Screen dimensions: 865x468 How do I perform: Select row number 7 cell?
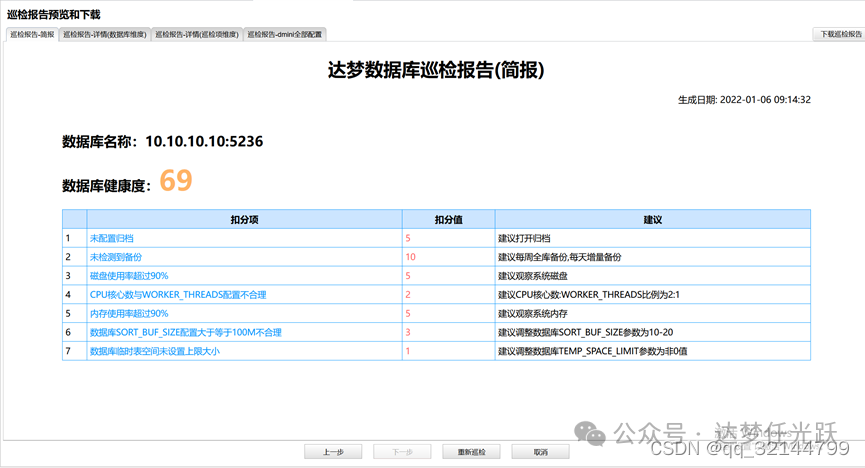(74, 351)
